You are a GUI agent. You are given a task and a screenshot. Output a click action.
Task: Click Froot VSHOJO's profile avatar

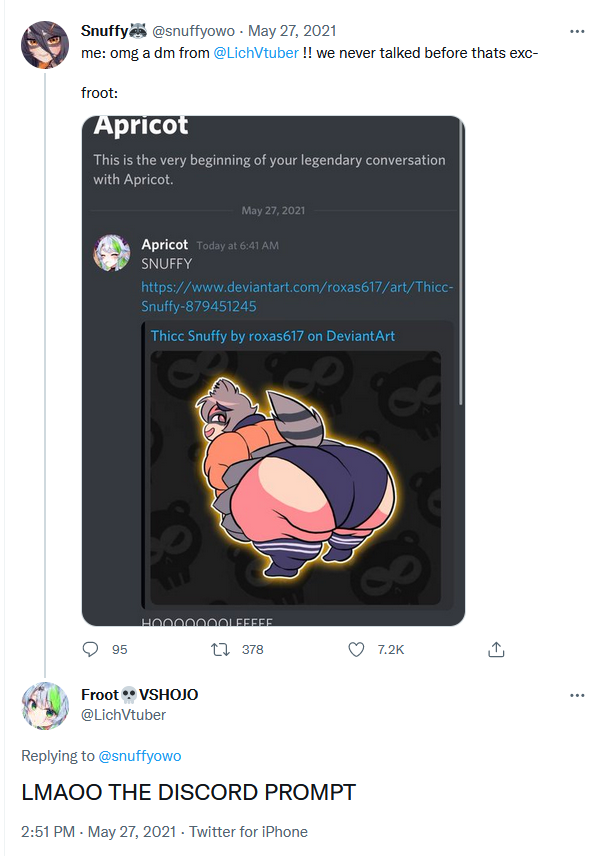click(x=44, y=705)
